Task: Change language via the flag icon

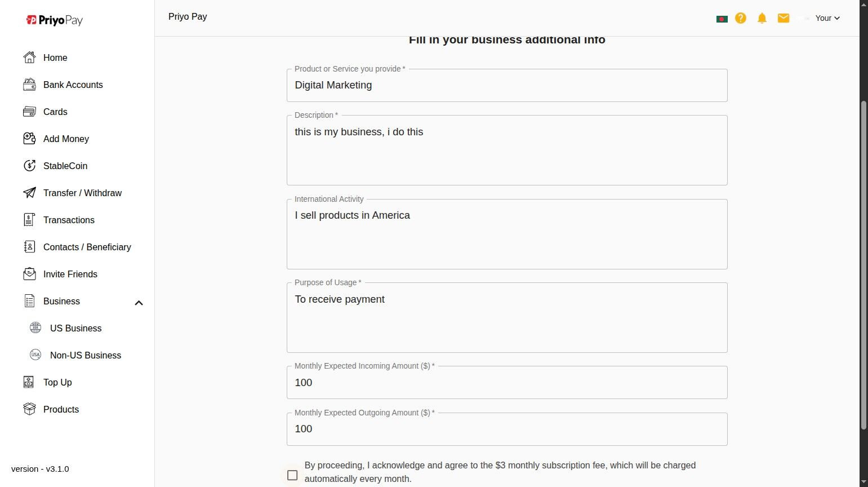Action: (722, 19)
